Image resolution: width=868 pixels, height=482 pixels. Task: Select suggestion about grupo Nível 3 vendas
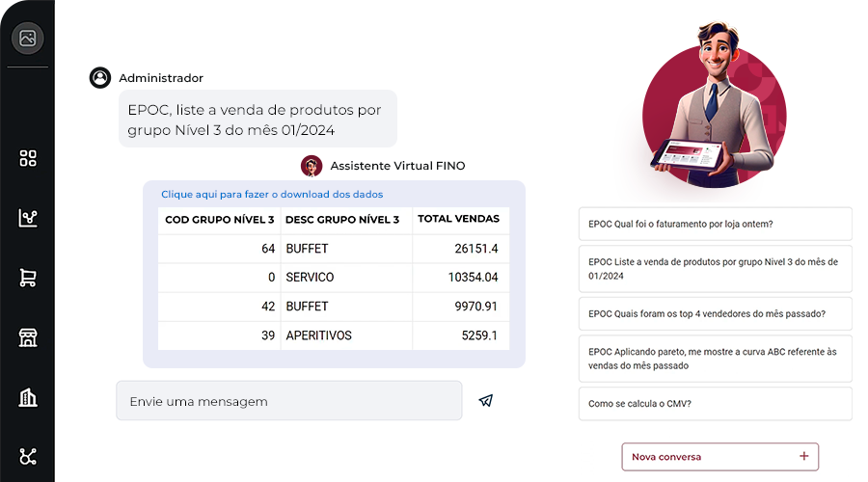pyautogui.click(x=716, y=269)
